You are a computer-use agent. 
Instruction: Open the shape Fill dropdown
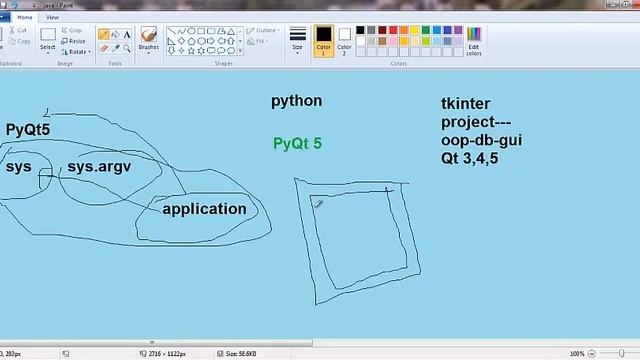tap(258, 41)
